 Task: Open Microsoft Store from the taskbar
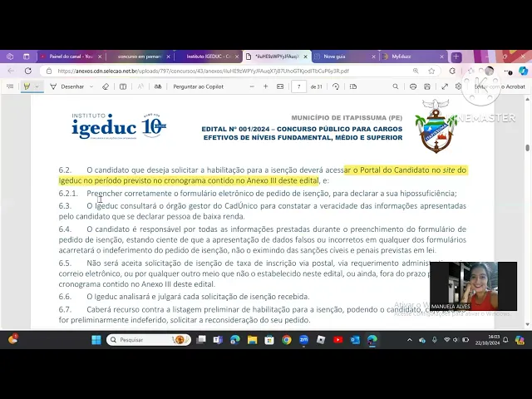(x=269, y=340)
